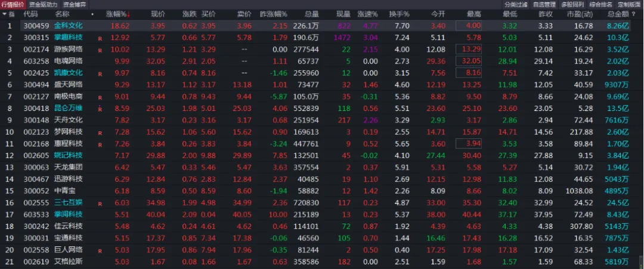The width and height of the screenshot is (644, 269).
Task: Click the R marker next to 巨人网络
Action: click(x=100, y=251)
